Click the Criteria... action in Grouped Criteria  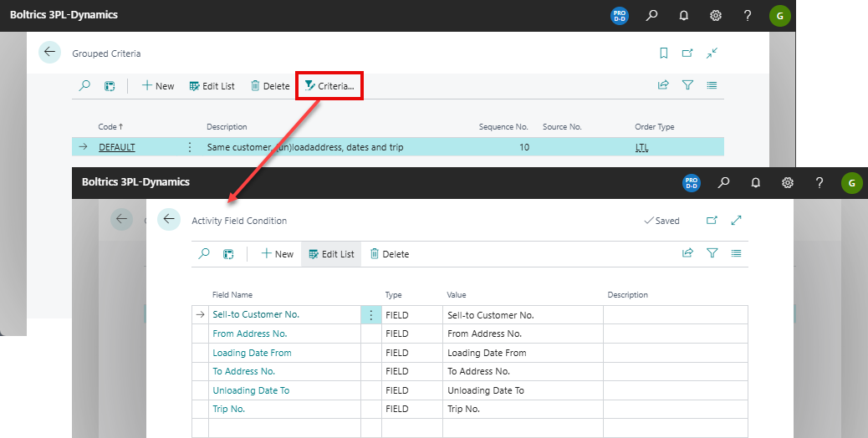click(329, 86)
